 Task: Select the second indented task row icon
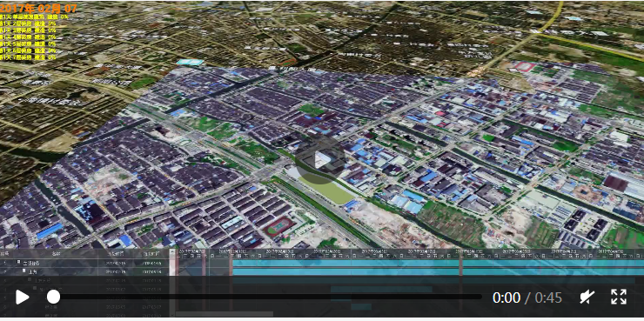(24, 271)
